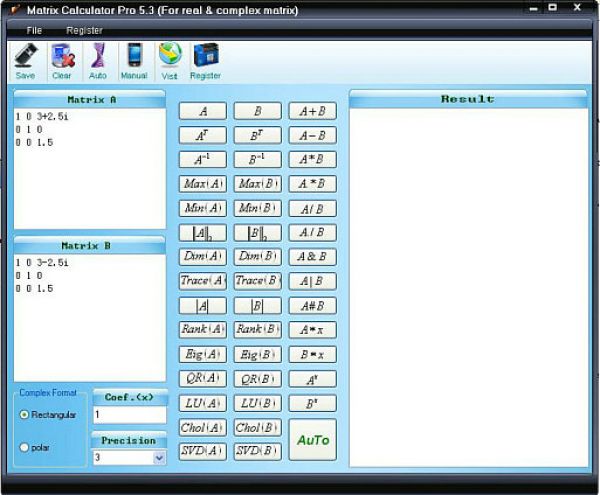Click the Save toolbar icon
Image resolution: width=600 pixels, height=495 pixels.
[x=26, y=61]
